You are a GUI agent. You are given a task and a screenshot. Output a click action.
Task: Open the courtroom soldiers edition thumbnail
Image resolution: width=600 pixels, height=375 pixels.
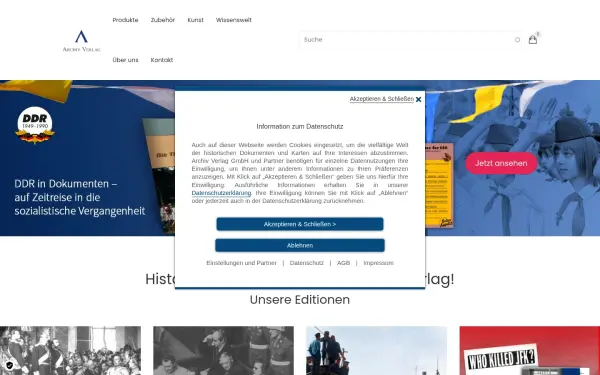[223, 351]
